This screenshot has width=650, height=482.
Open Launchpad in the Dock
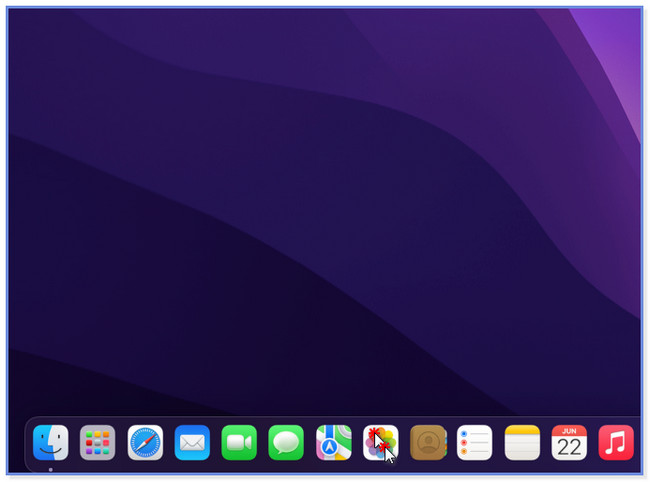tap(97, 443)
